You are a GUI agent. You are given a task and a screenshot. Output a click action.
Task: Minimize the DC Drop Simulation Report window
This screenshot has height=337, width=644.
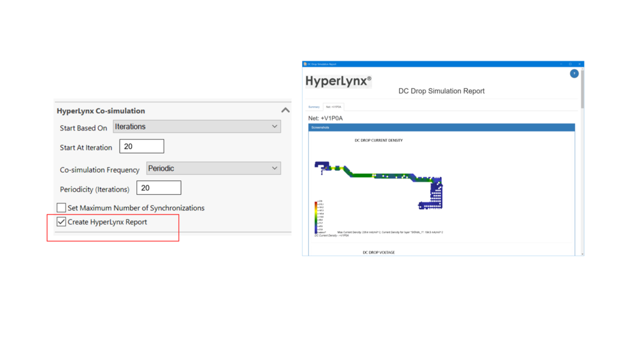560,64
